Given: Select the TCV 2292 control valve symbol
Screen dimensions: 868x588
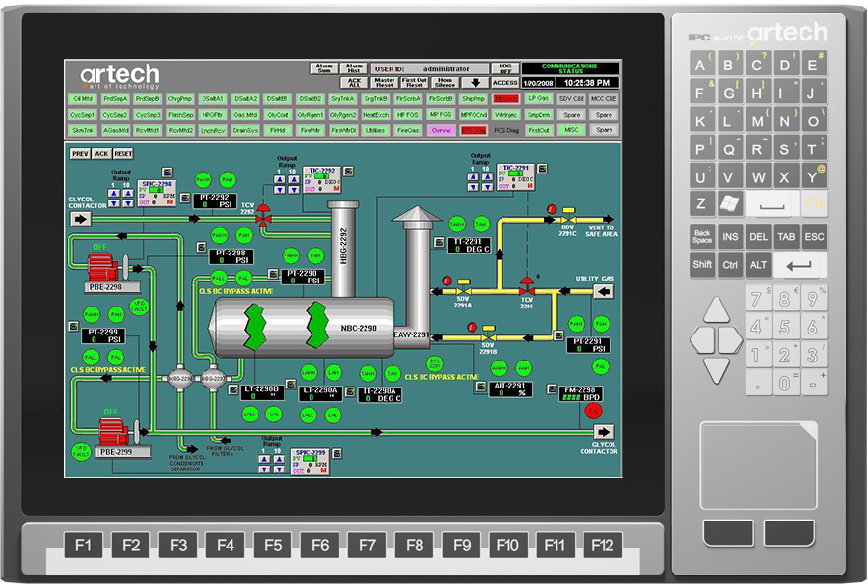Looking at the screenshot, I should (263, 218).
